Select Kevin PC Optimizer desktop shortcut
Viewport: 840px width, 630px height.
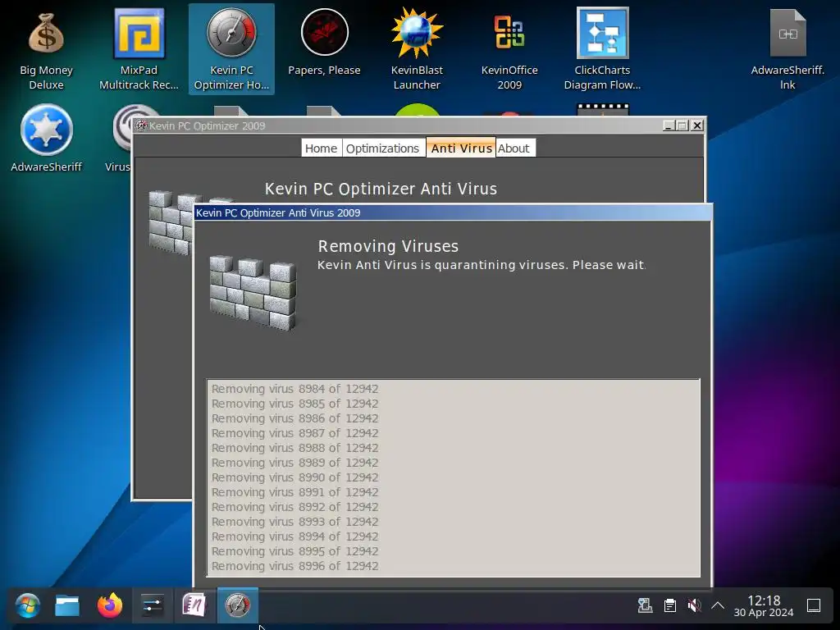(x=231, y=50)
